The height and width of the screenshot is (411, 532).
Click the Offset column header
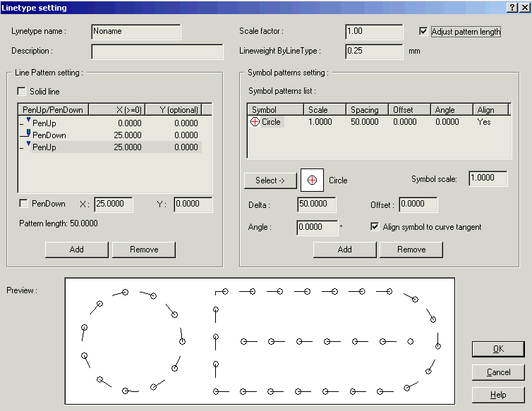pyautogui.click(x=409, y=110)
